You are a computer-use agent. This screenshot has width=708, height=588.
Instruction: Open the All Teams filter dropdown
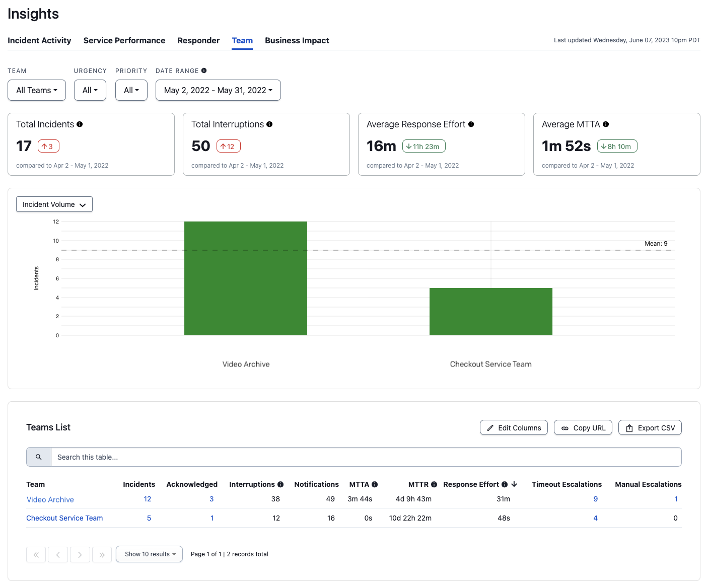coord(37,90)
